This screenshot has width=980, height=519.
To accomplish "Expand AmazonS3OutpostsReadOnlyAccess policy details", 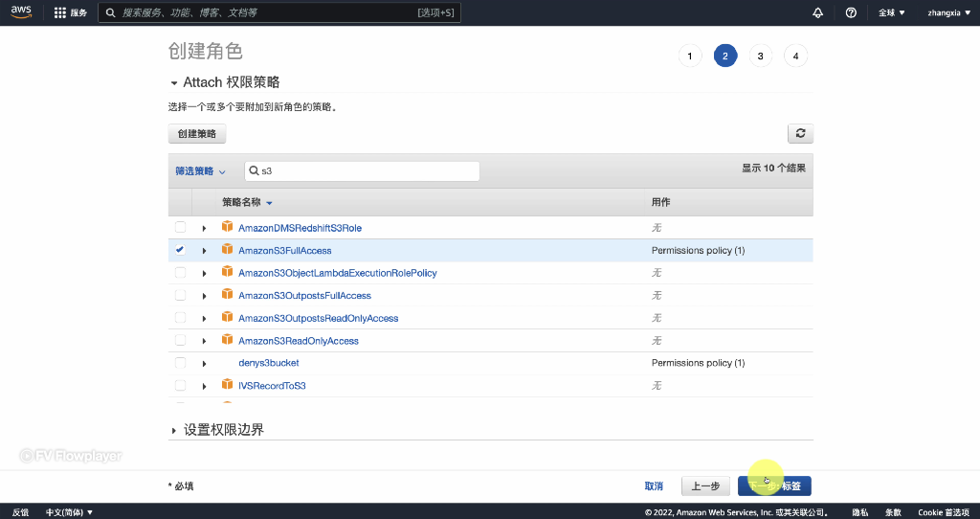I will tap(205, 318).
